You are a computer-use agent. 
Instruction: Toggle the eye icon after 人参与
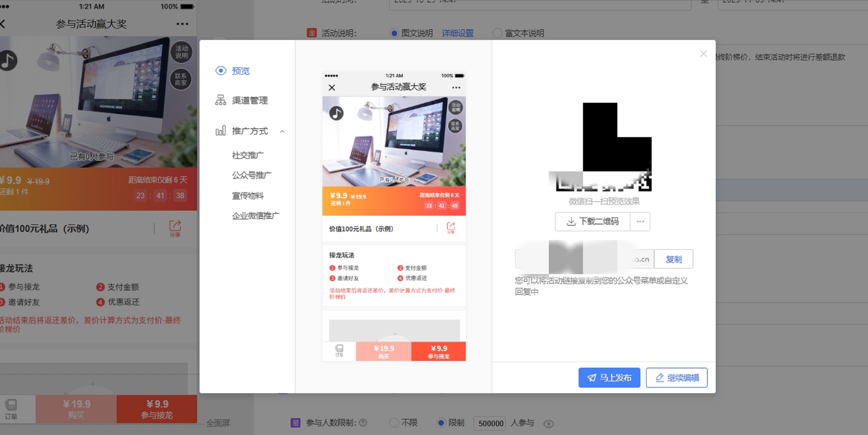(x=549, y=423)
